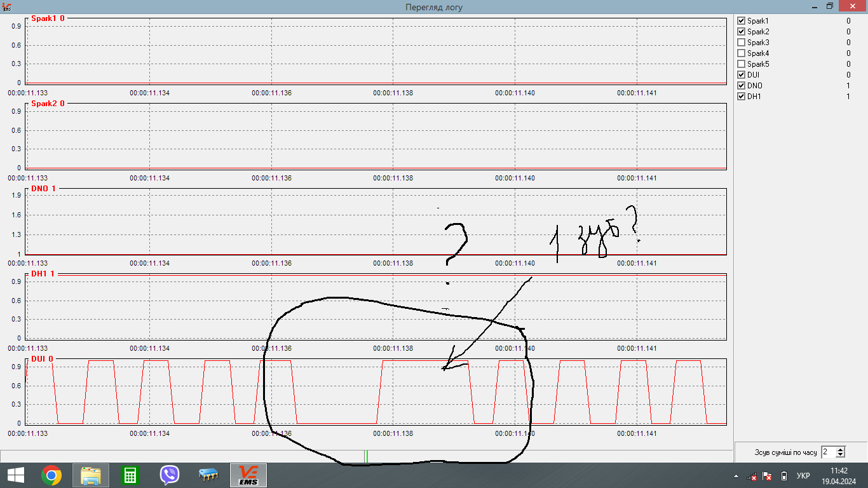868x488 pixels.
Task: Uncheck the Spark1 channel checkbox
Action: (741, 21)
